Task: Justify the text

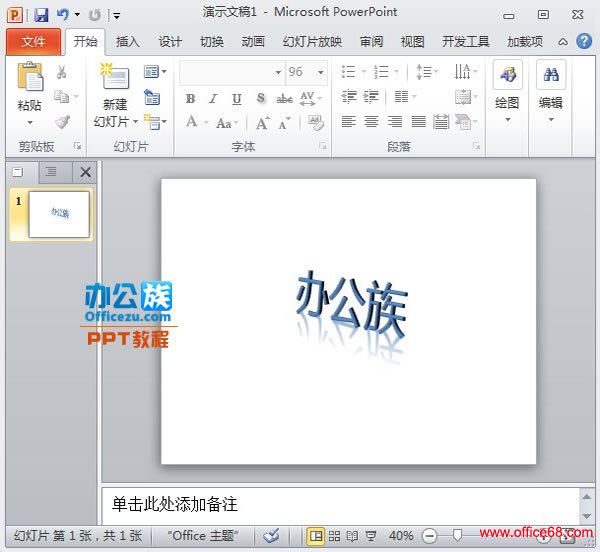Action: click(x=418, y=122)
